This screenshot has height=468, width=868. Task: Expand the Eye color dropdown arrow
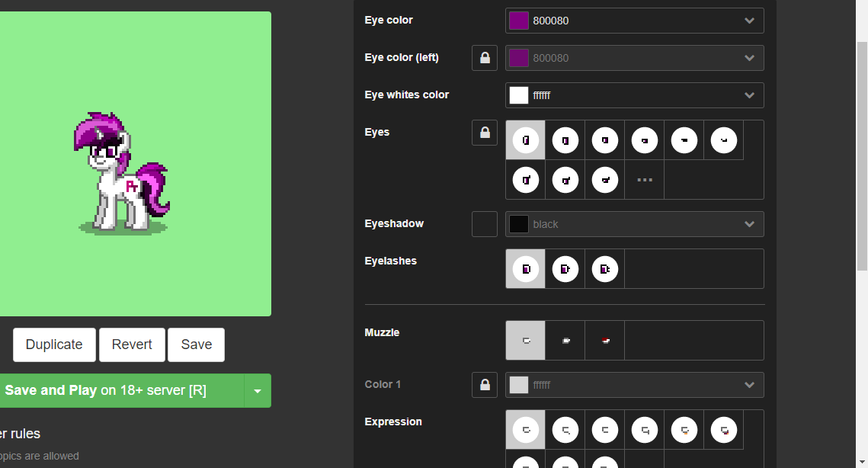(x=749, y=21)
